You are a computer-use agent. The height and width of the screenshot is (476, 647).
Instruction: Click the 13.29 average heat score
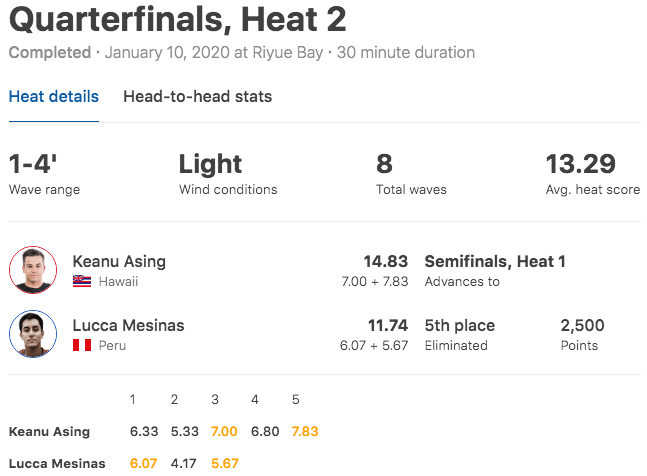click(580, 164)
